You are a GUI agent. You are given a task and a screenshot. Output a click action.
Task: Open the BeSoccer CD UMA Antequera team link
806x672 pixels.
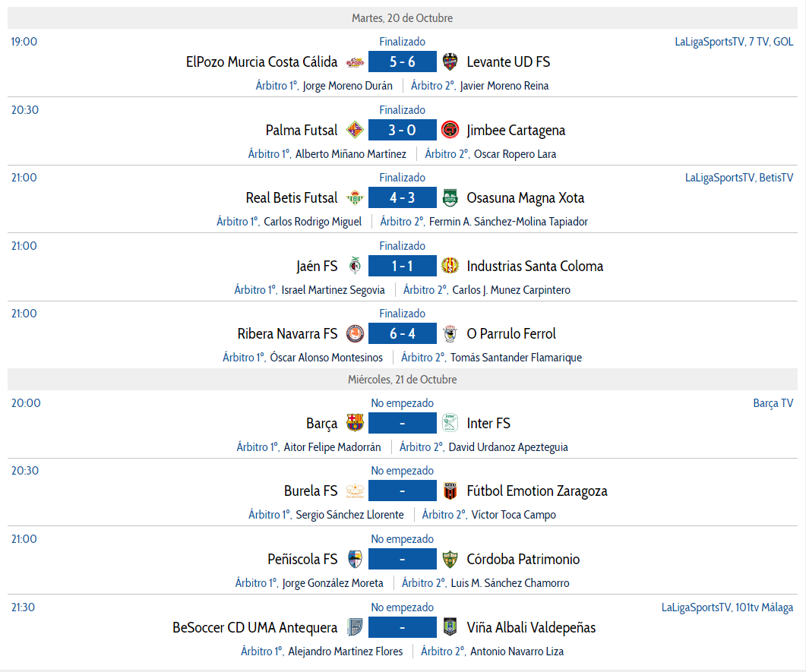click(255, 628)
